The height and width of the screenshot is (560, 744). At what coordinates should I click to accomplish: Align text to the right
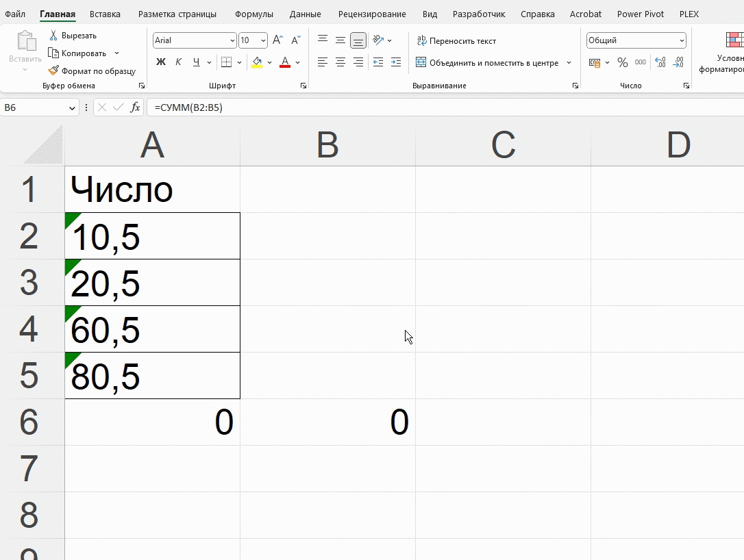(x=358, y=62)
